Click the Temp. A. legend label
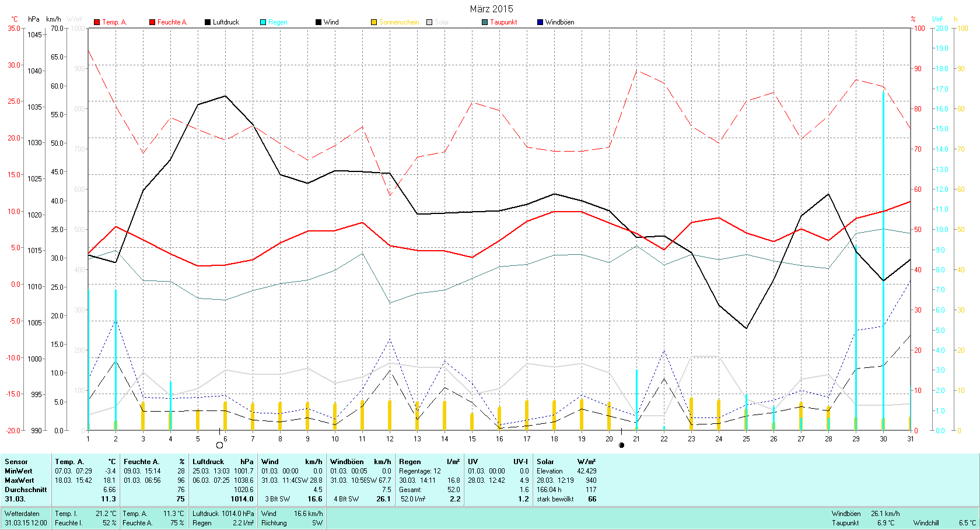This screenshot has height=530, width=980. tap(114, 22)
